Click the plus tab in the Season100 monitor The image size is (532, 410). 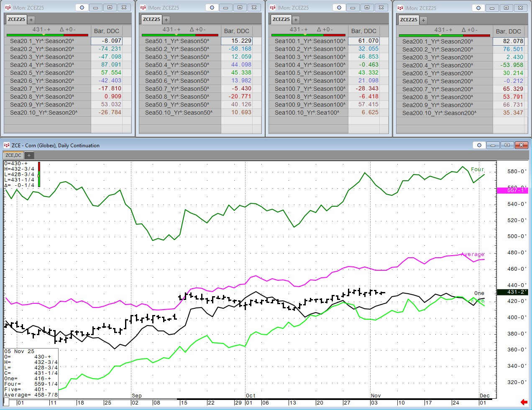pyautogui.click(x=296, y=20)
